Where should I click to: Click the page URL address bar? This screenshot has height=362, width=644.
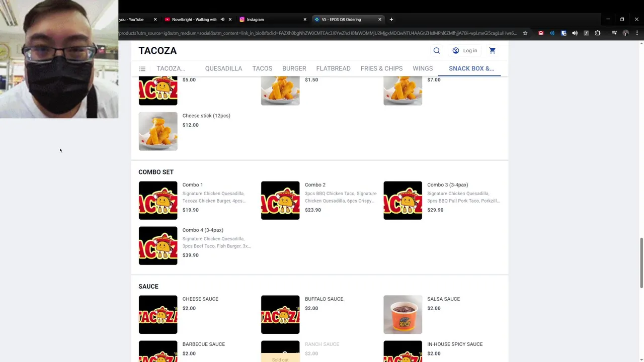pos(318,33)
